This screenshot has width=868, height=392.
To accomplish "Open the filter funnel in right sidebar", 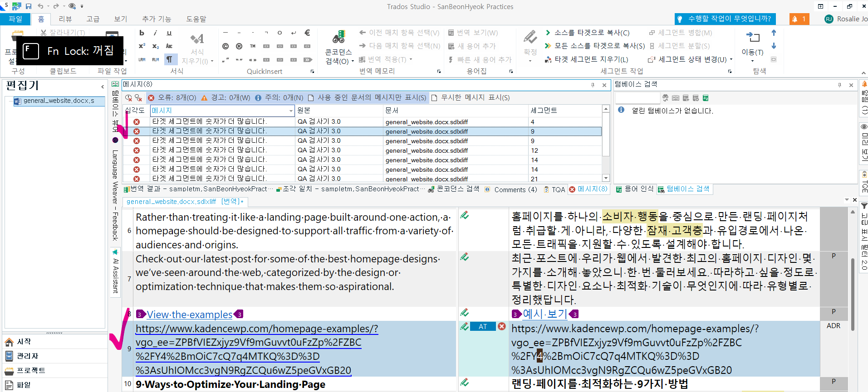I will pyautogui.click(x=864, y=206).
